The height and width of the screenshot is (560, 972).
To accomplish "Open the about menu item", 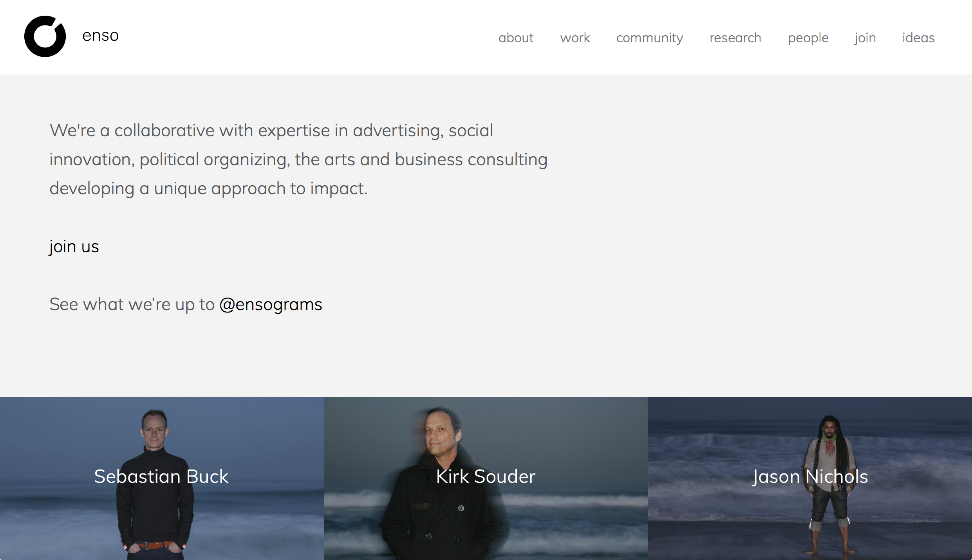I will (516, 38).
